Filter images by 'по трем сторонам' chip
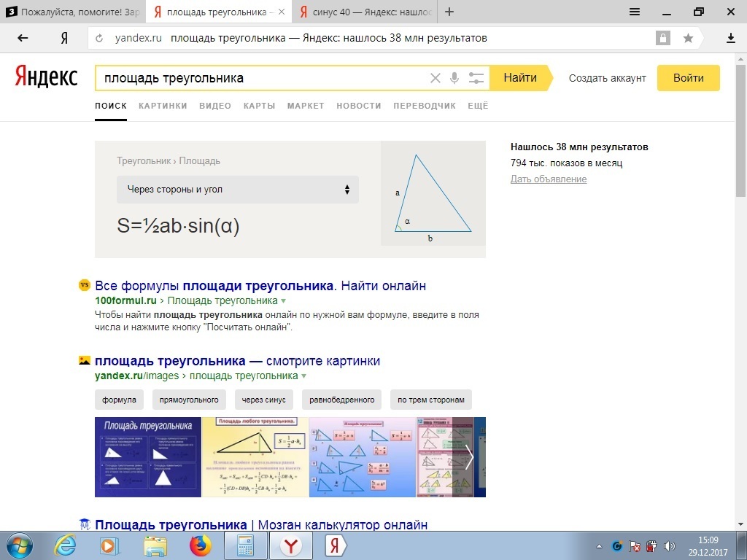747x560 pixels. [430, 400]
